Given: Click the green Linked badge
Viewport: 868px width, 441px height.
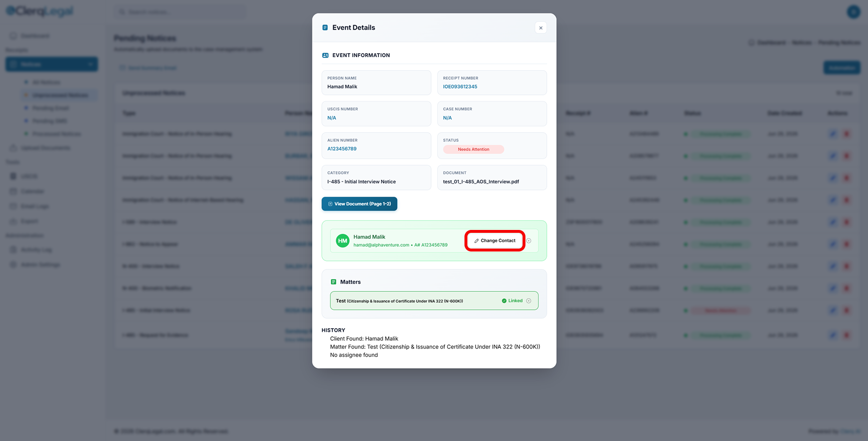Looking at the screenshot, I should click(x=512, y=301).
